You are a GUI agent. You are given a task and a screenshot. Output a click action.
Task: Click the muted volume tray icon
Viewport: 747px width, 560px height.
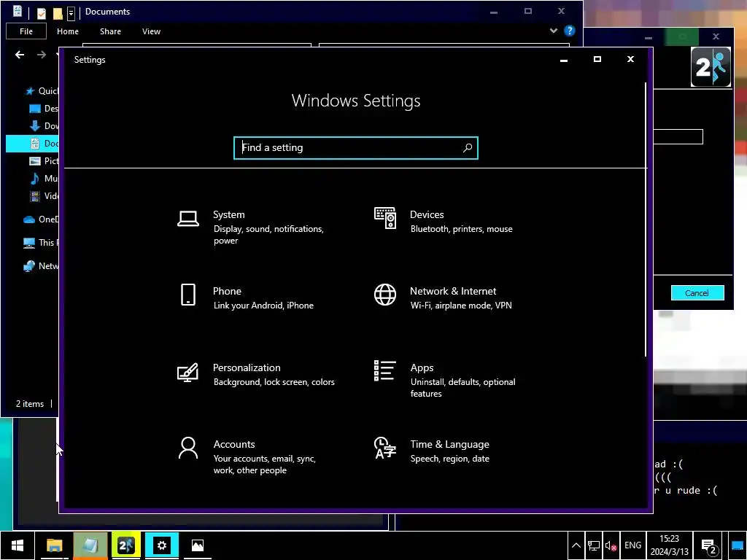coord(611,545)
